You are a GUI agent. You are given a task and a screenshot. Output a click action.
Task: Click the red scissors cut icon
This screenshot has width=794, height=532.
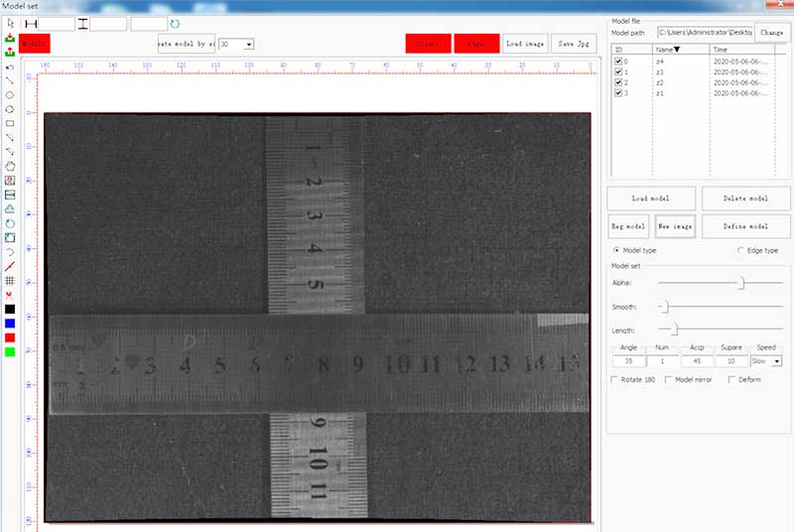tap(10, 295)
